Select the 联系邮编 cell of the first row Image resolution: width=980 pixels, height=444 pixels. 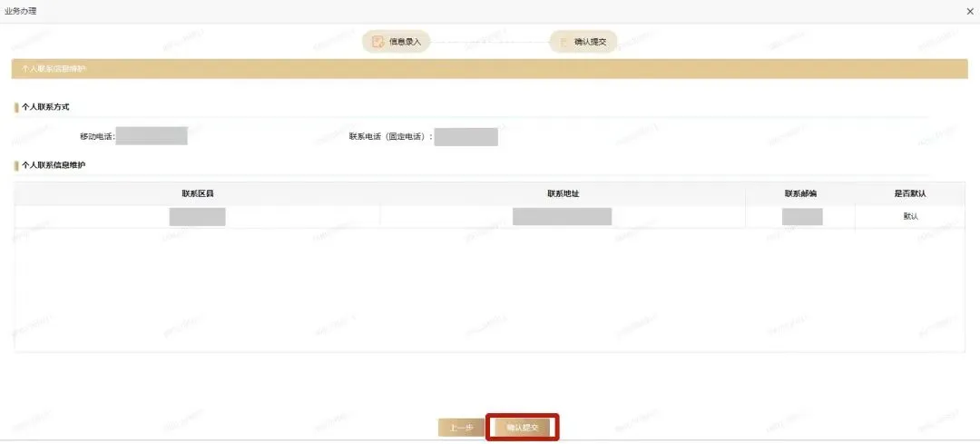[x=800, y=216]
